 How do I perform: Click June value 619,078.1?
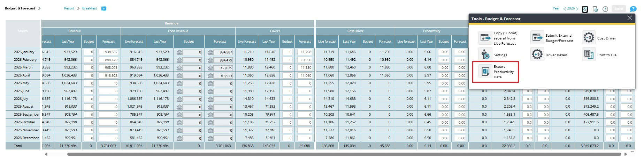(591, 91)
